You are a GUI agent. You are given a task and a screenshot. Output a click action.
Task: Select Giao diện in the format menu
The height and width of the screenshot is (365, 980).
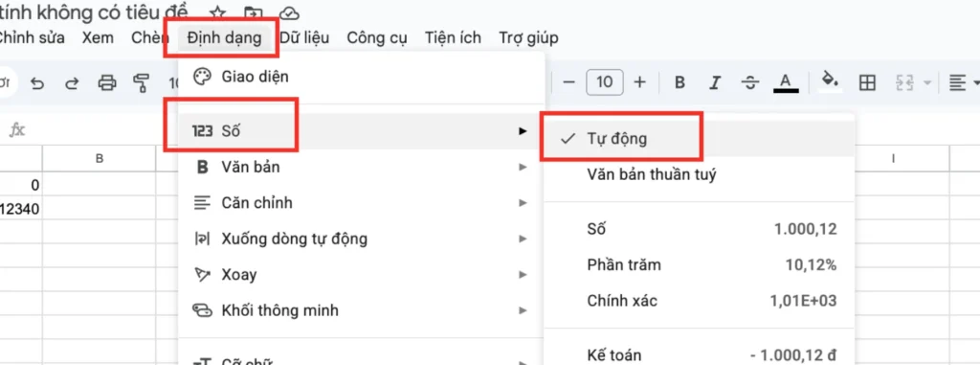tap(361, 77)
